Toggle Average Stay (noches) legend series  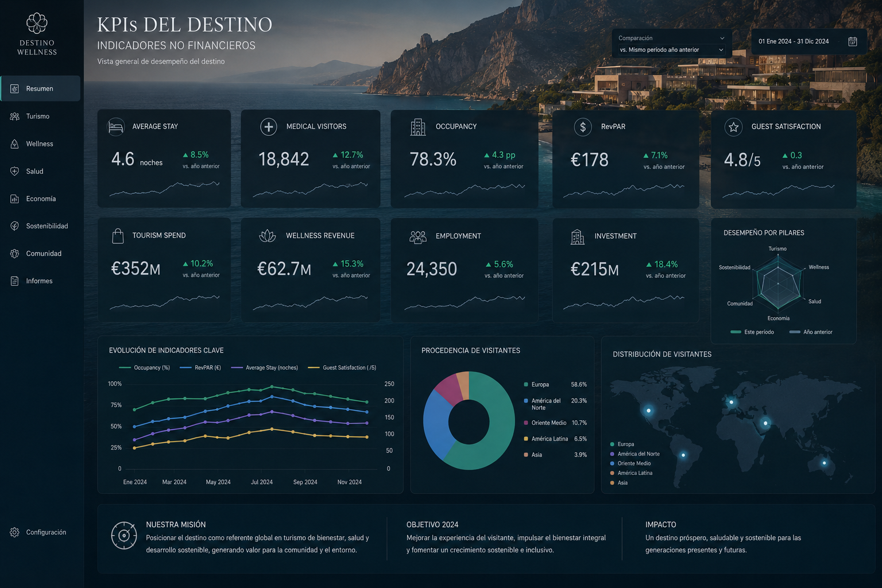[x=265, y=367]
